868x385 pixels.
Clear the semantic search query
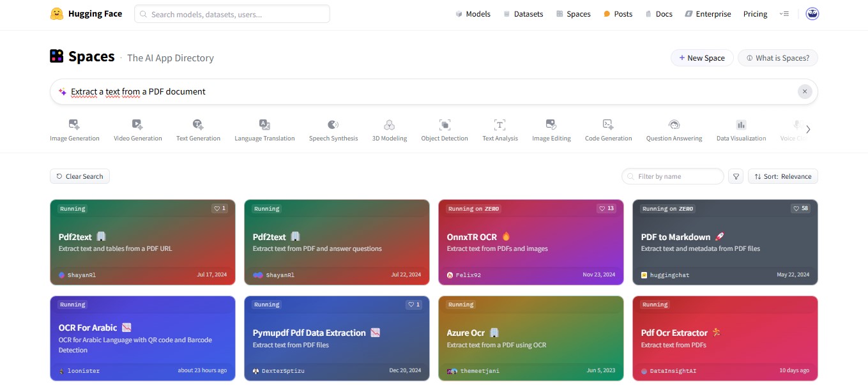[x=805, y=91]
